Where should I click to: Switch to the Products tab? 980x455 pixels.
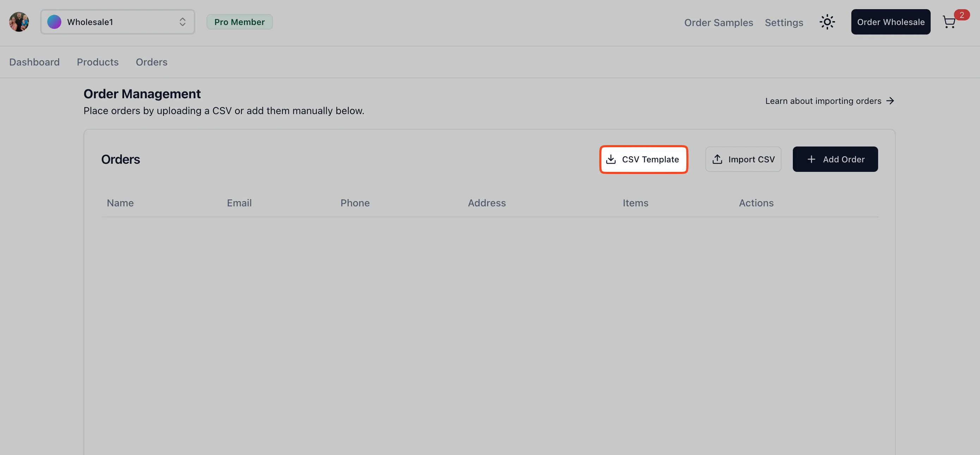[x=98, y=62]
